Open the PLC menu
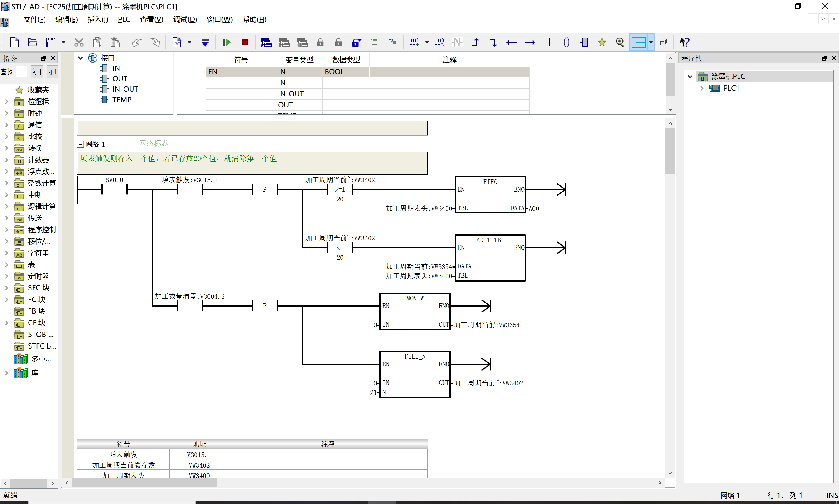Image resolution: width=839 pixels, height=504 pixels. click(x=124, y=19)
